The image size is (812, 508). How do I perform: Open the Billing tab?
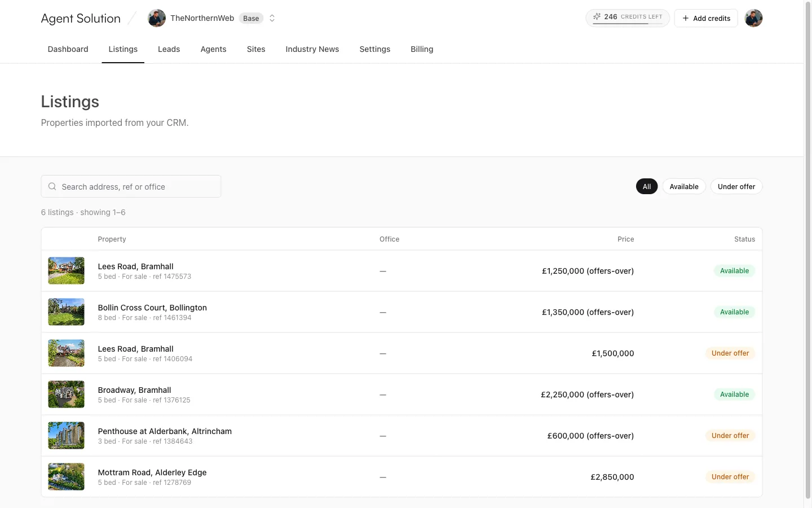click(422, 49)
